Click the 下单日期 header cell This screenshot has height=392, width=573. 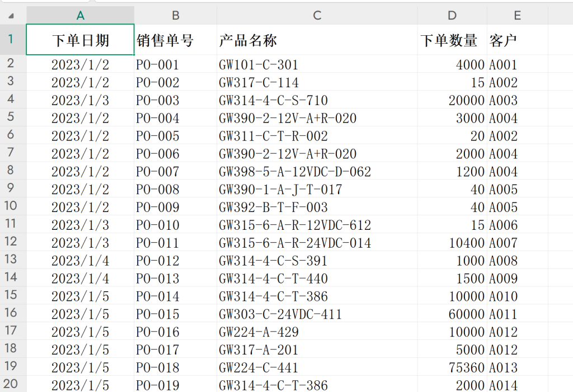(x=81, y=40)
